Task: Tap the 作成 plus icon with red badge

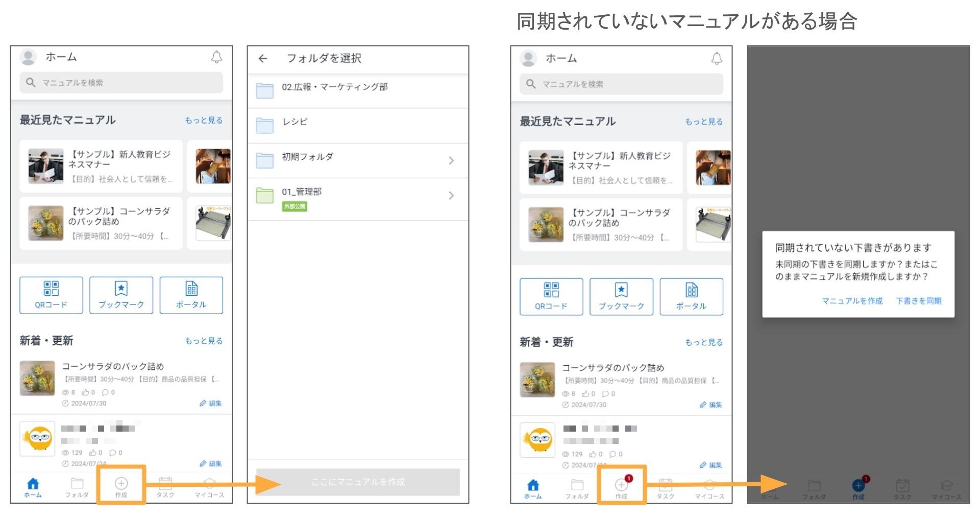Action: coord(622,485)
